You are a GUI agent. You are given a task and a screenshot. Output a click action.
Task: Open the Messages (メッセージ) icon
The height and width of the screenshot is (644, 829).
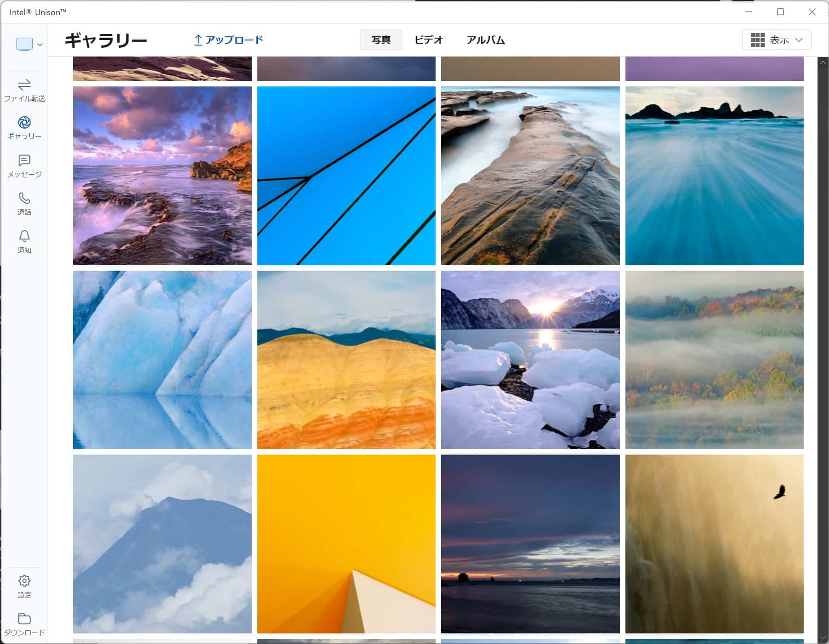24,160
